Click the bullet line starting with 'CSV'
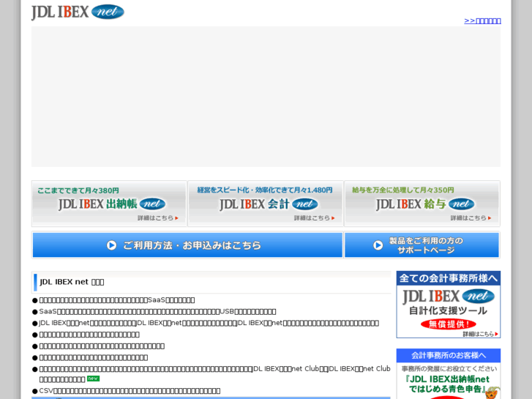 130,391
